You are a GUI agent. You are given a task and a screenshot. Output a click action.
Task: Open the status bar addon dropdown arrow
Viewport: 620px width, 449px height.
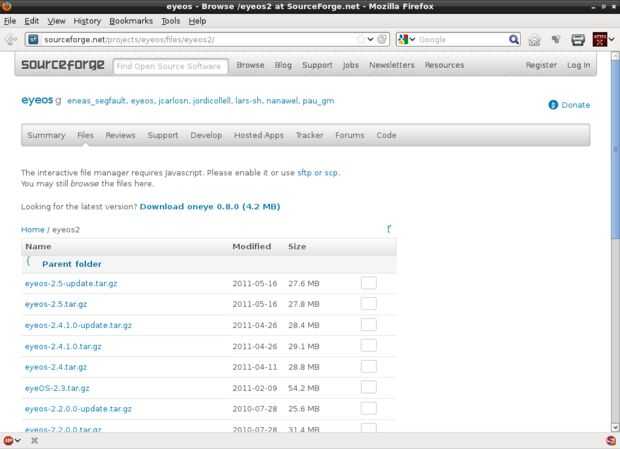pos(18,440)
